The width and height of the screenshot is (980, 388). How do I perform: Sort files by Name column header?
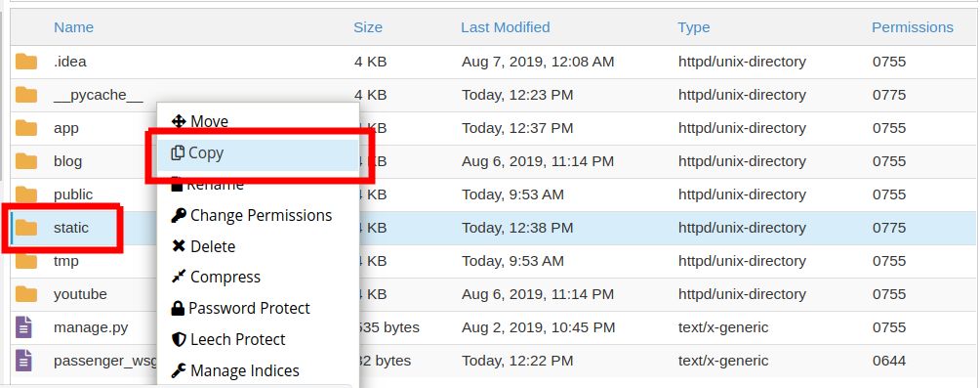(x=74, y=27)
